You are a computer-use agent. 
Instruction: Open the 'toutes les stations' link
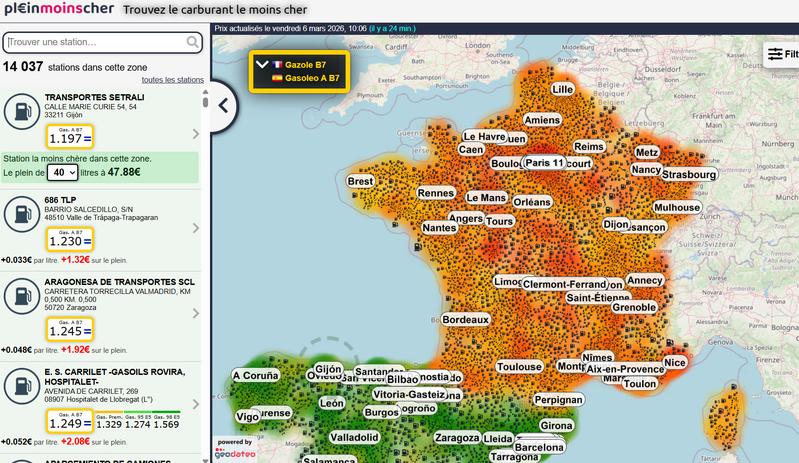point(172,80)
